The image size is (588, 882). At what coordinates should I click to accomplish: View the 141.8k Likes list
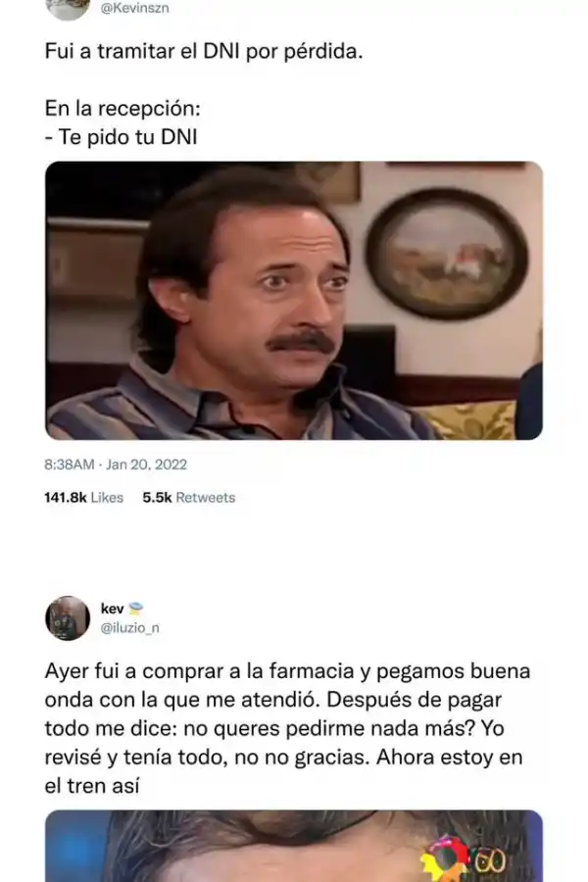84,497
